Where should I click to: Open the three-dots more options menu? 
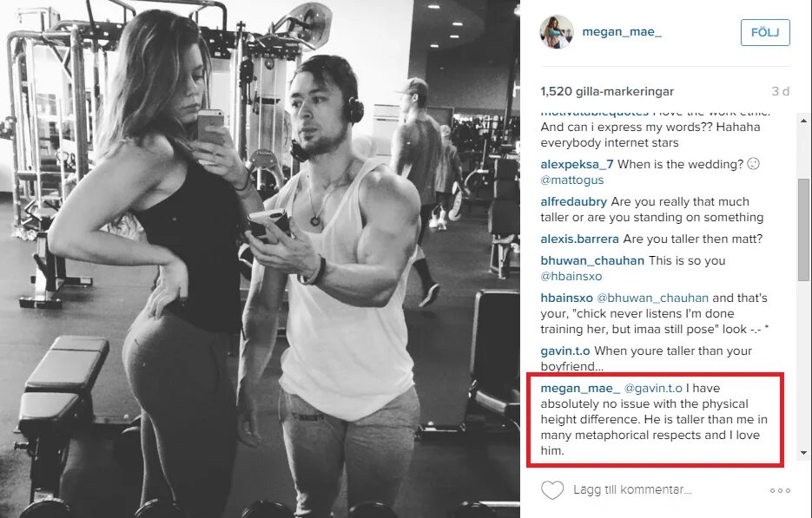tap(780, 490)
